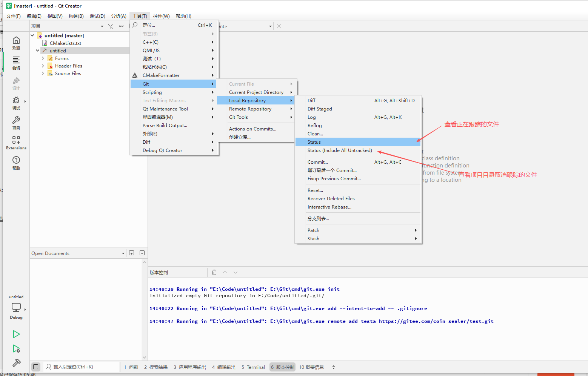Collapse the untitled target node

pos(37,51)
